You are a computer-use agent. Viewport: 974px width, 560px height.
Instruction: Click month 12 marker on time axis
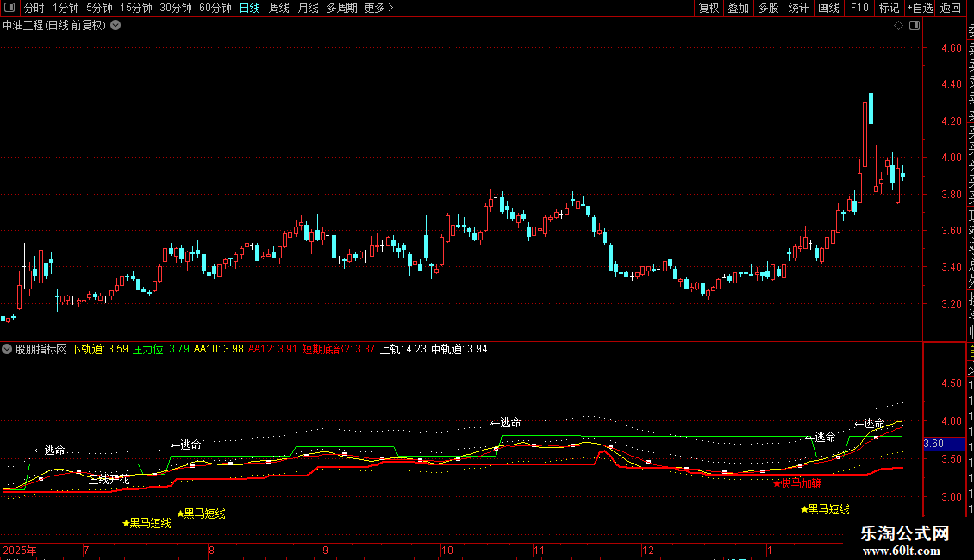point(648,550)
